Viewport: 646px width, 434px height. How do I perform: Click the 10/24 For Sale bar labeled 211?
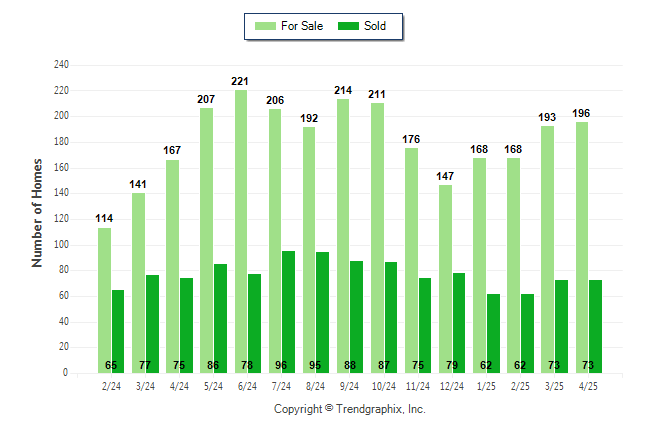(x=377, y=237)
